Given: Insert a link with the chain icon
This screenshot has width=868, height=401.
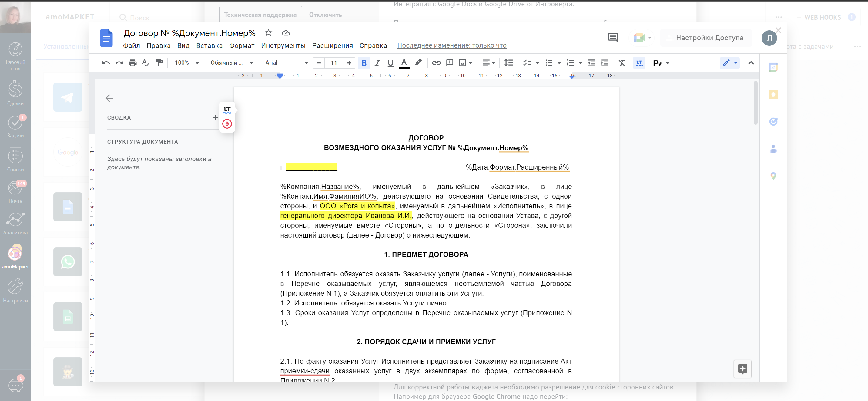Looking at the screenshot, I should click(436, 63).
